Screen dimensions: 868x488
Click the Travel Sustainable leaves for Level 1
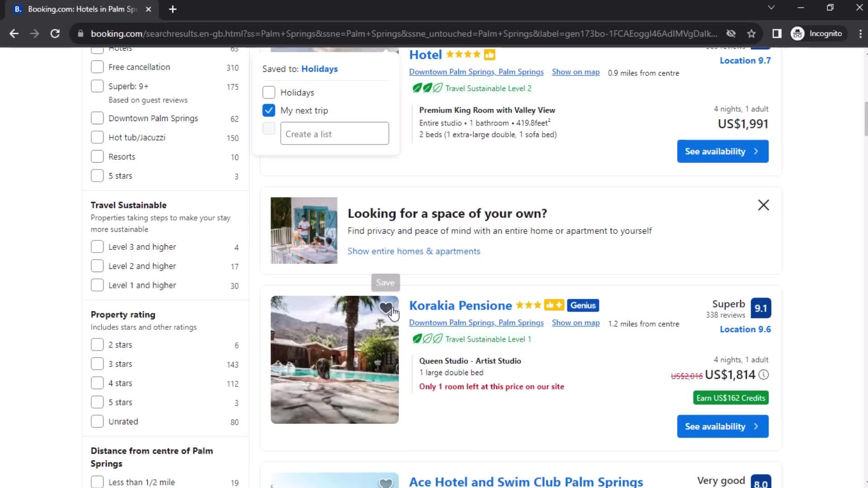point(427,339)
